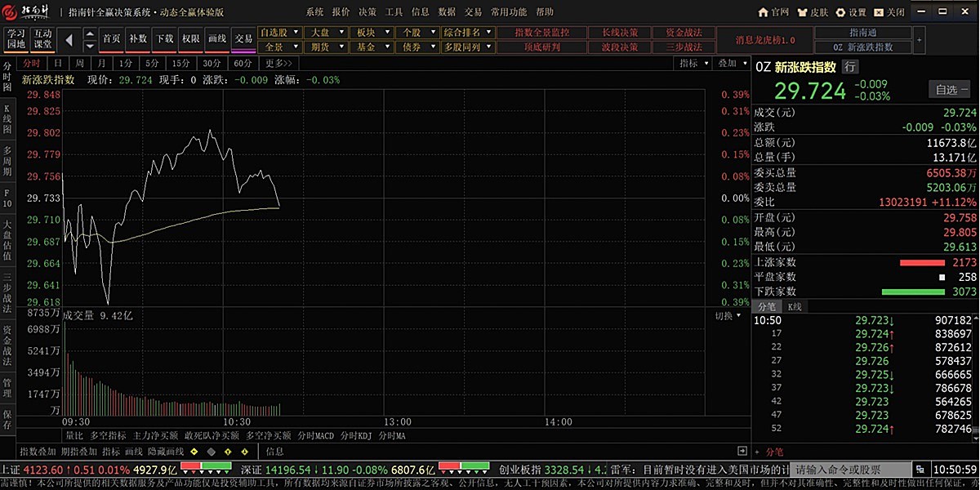Click the 关闭 envelope-style close icon
Screen dimensions: 980x490
(x=889, y=12)
